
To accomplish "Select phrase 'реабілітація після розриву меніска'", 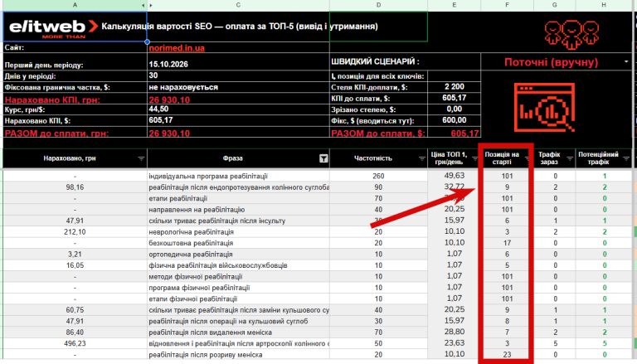I will tap(206, 355).
